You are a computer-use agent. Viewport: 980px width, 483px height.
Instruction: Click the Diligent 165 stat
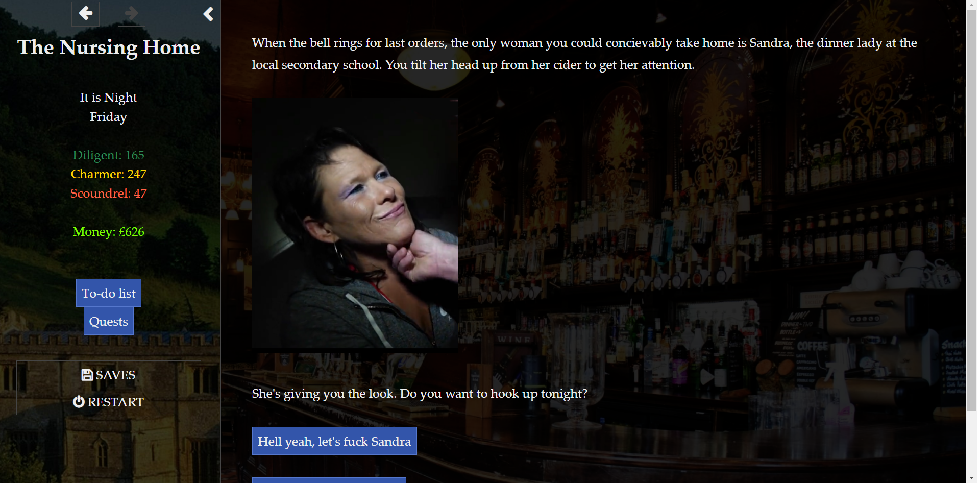[109, 155]
